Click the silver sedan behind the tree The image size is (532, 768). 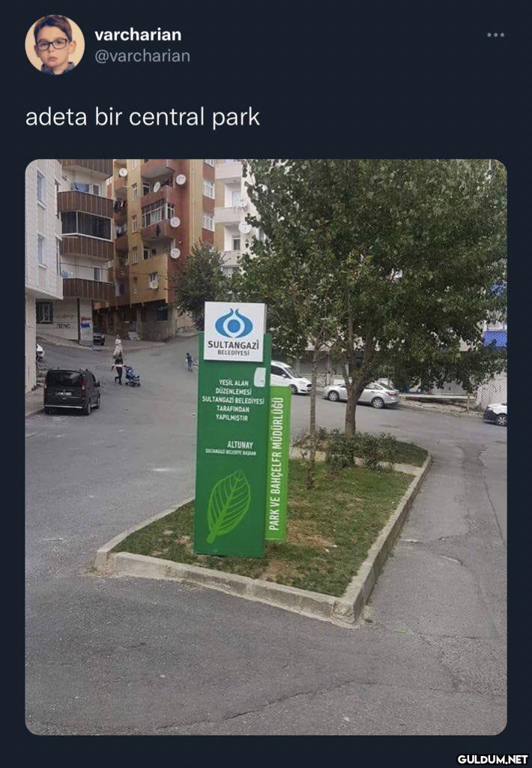pyautogui.click(x=361, y=394)
